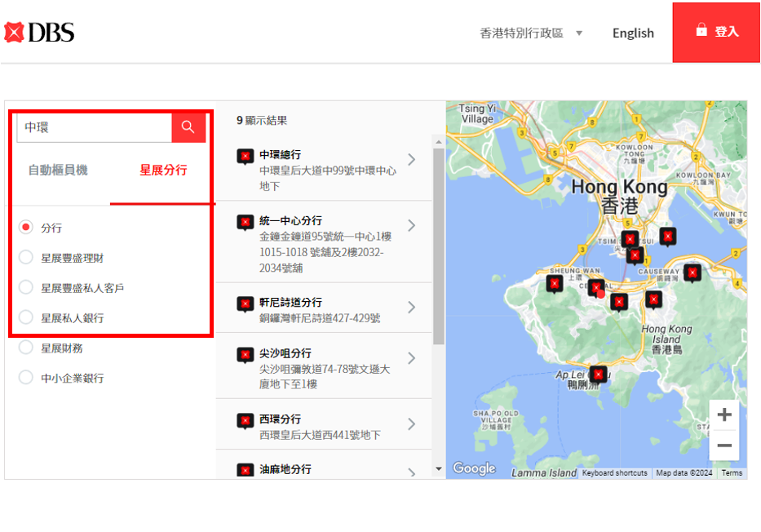This screenshot has height=532, width=761.
Task: Click the Sheung Wan branch map marker
Action: coord(554,283)
